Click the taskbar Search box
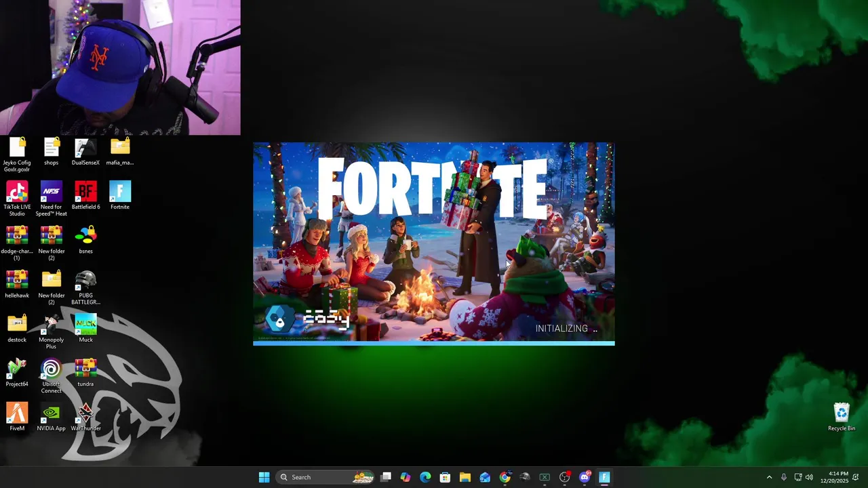The width and height of the screenshot is (868, 488). [326, 477]
